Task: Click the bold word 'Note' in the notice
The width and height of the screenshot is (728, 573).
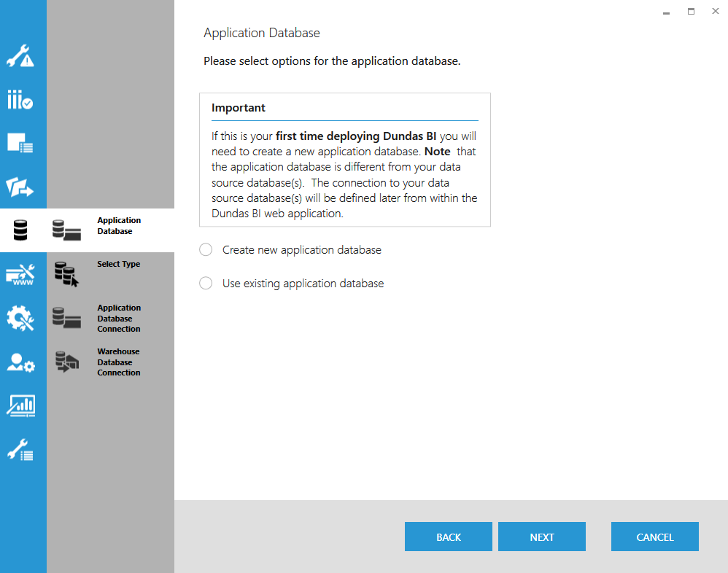Action: point(438,151)
